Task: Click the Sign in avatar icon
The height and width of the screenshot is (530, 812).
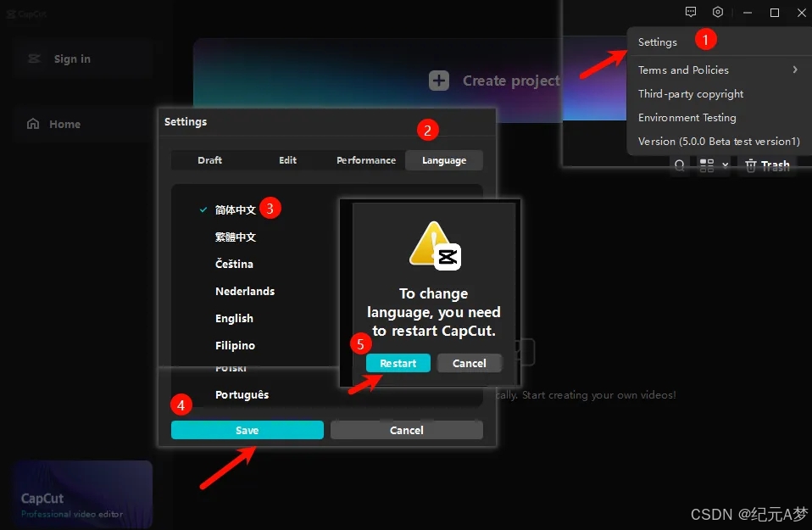Action: [34, 59]
